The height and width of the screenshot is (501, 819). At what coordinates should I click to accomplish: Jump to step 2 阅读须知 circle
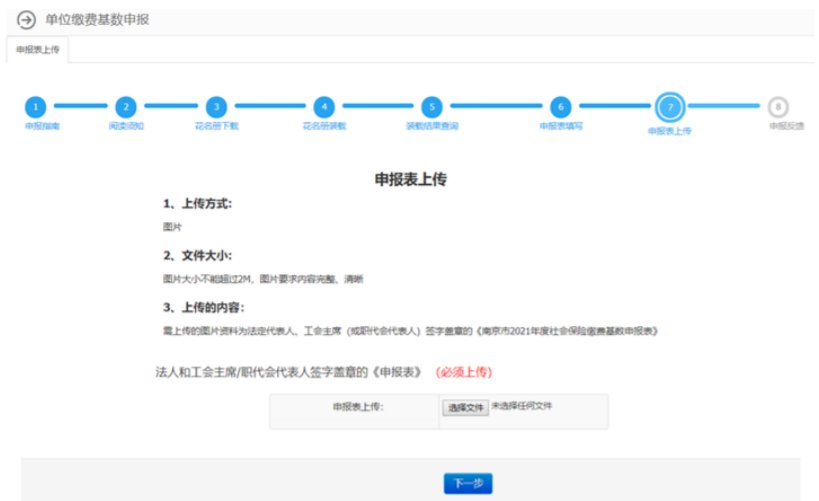pos(125,107)
